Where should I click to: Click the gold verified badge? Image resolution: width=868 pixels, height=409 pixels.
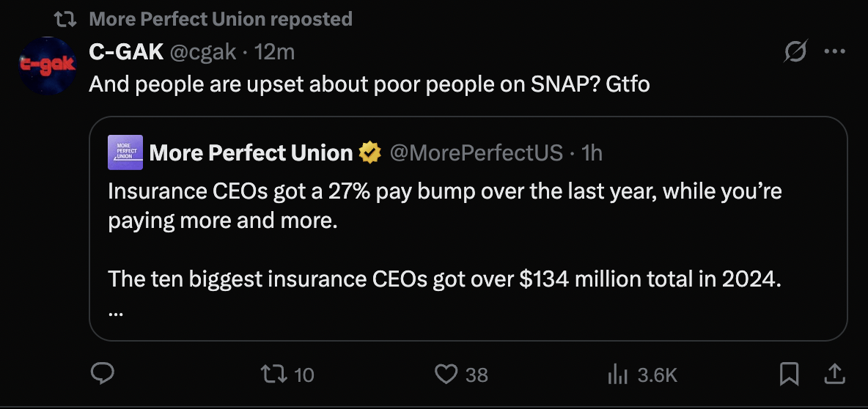pos(370,152)
